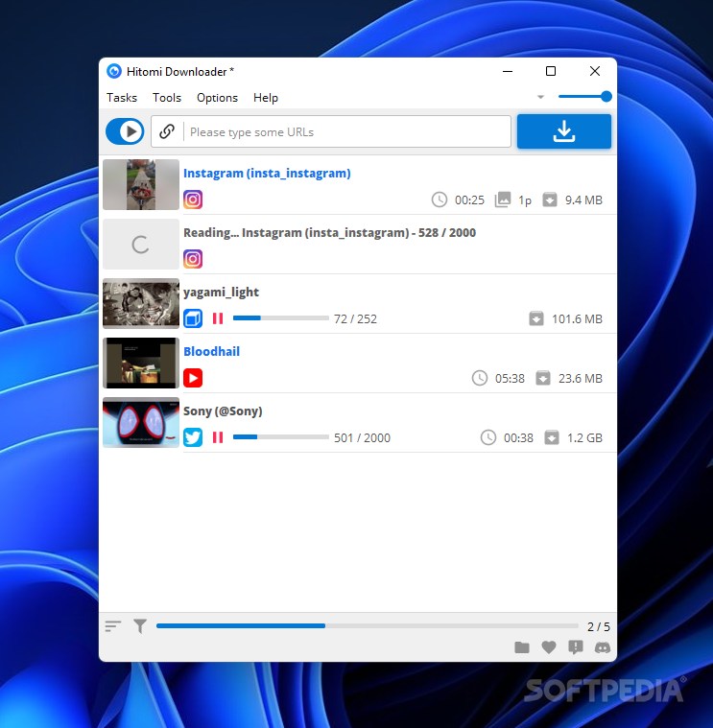Click Instagram icon on first task row
Image resolution: width=713 pixels, height=728 pixels.
tap(193, 200)
